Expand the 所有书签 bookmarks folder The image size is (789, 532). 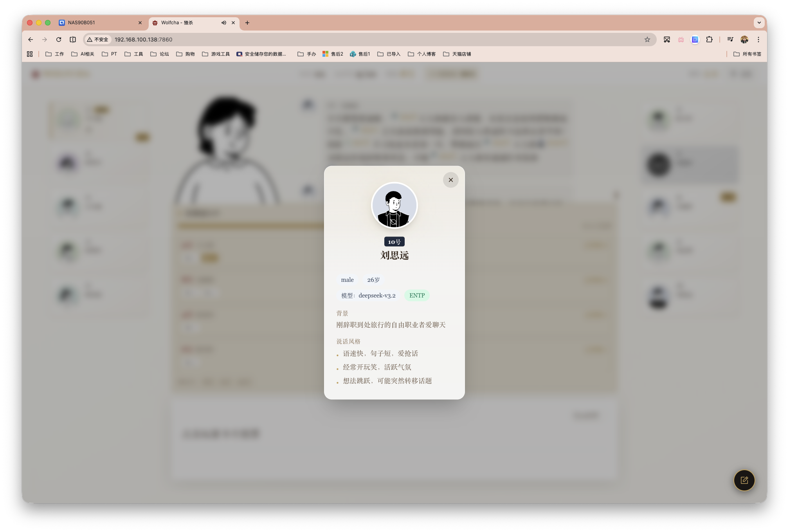click(747, 54)
